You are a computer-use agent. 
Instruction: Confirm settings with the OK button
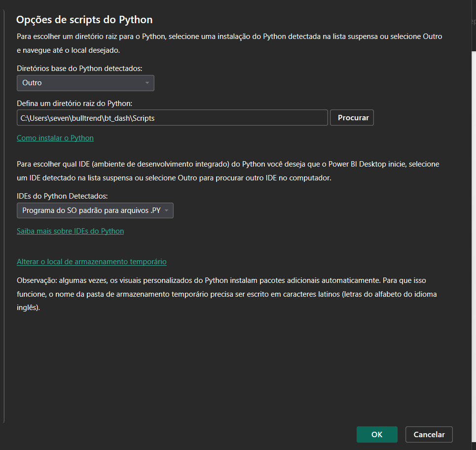pos(377,435)
